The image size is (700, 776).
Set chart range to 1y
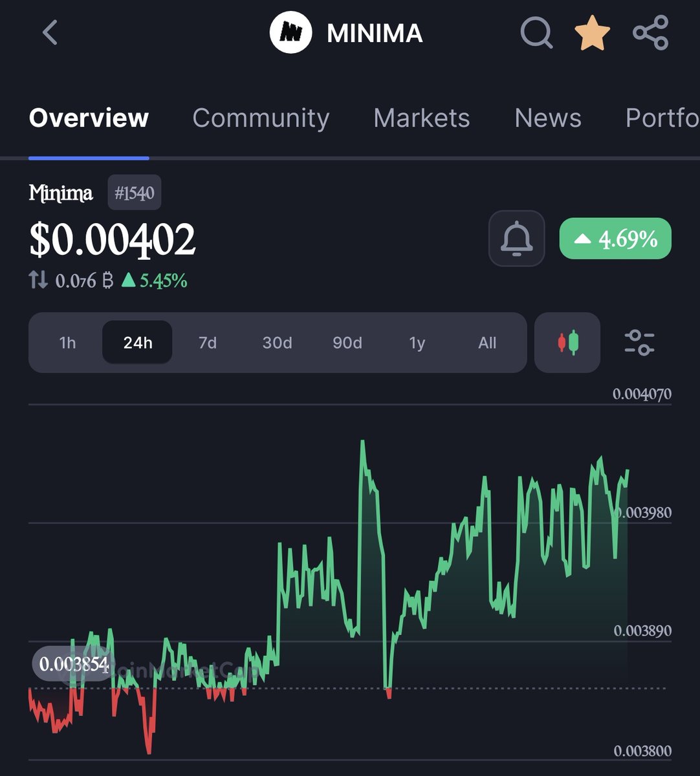point(417,343)
